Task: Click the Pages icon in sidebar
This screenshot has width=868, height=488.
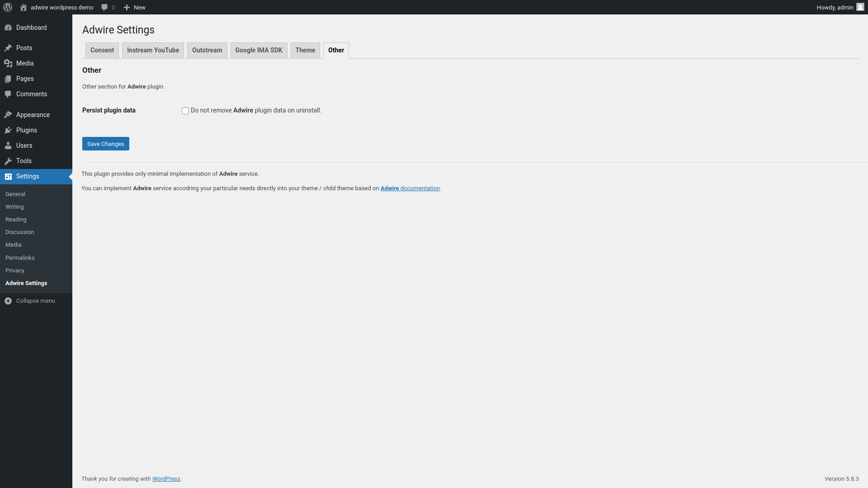Action: tap(8, 79)
